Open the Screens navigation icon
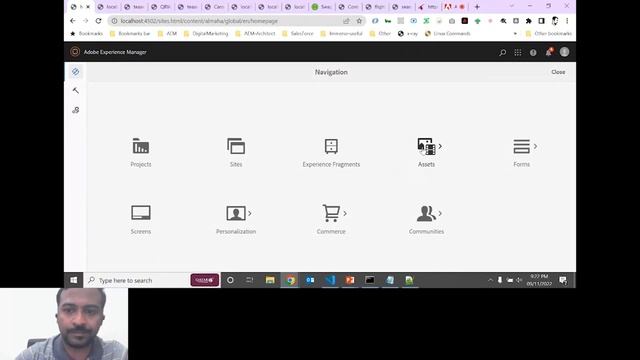Viewport: 640px width, 360px height. click(x=141, y=213)
